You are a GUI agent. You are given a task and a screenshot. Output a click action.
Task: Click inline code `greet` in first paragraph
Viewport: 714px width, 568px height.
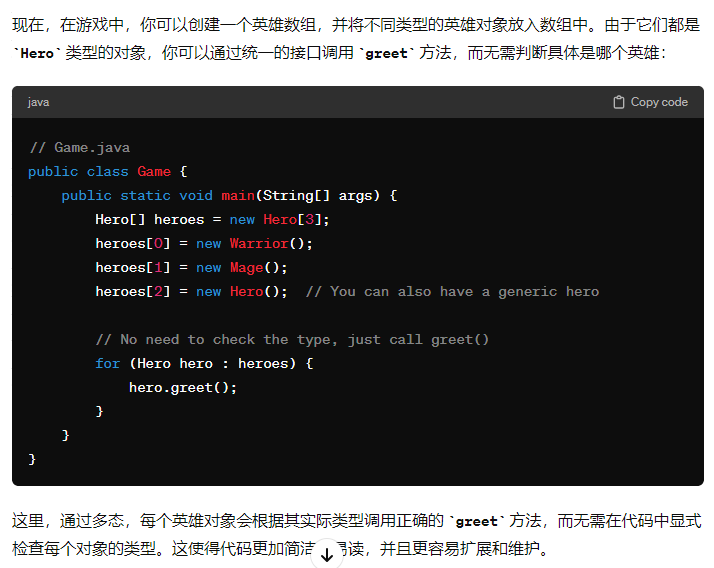(x=386, y=53)
